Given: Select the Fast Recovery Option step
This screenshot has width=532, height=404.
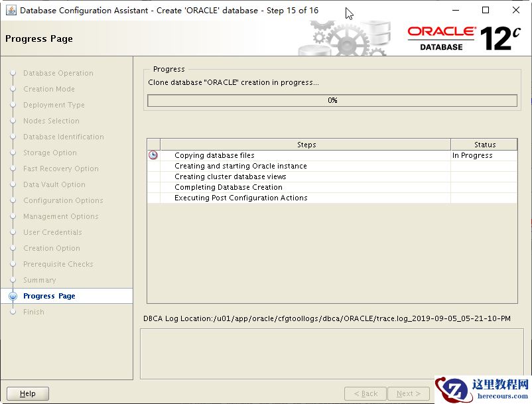Looking at the screenshot, I should pyautogui.click(x=61, y=168).
